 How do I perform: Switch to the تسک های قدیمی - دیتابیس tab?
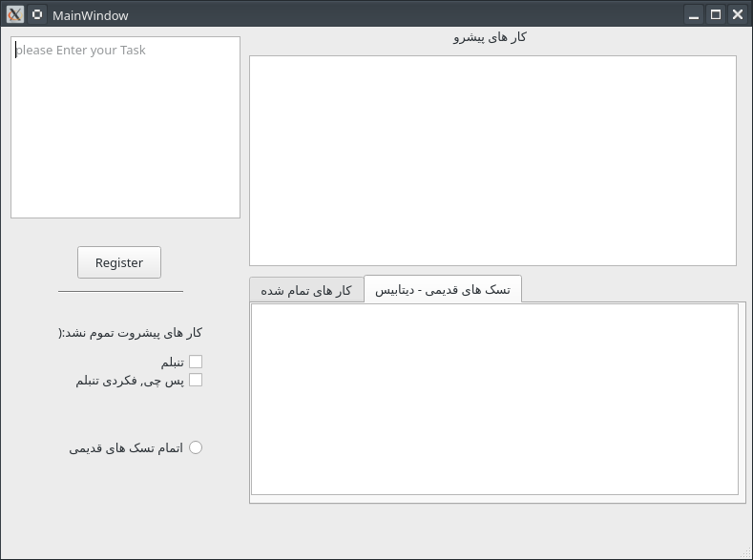(x=443, y=289)
